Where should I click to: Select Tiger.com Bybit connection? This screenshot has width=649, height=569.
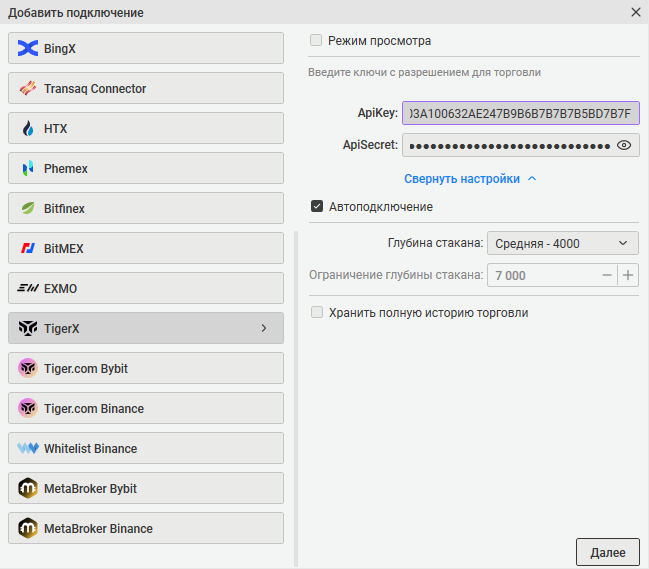pos(146,368)
